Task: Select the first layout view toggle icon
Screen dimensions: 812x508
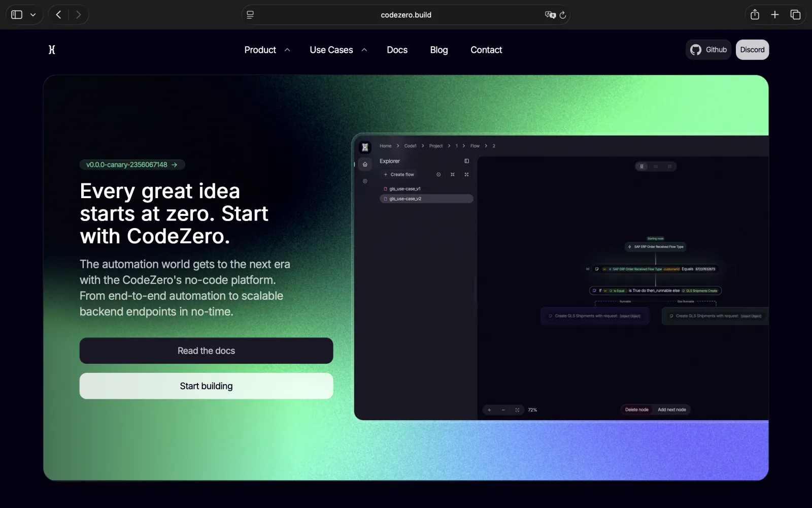Action: pyautogui.click(x=642, y=166)
